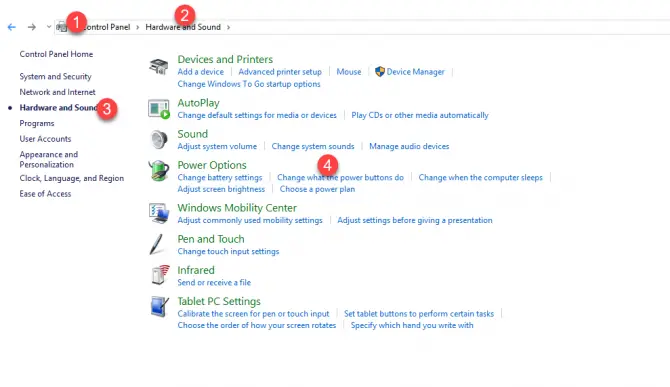Click Calibrate the screen for pen or touch
Image resolution: width=670 pixels, height=387 pixels.
tap(253, 314)
